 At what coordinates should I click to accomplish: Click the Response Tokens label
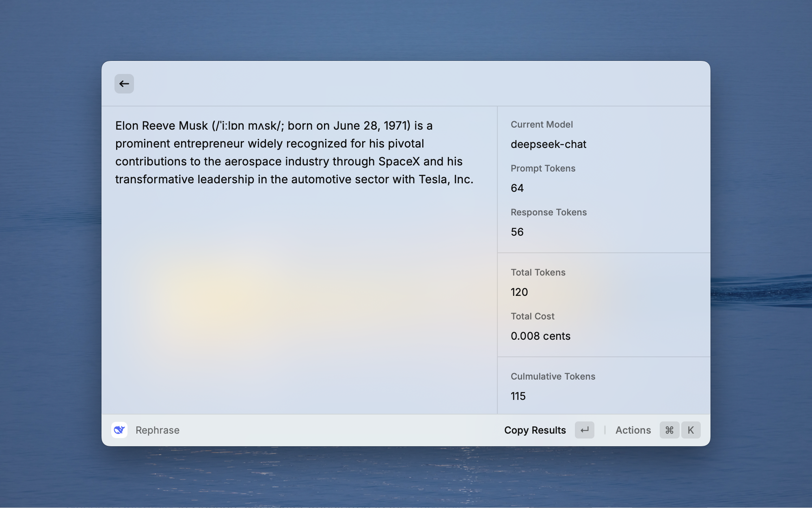point(549,212)
